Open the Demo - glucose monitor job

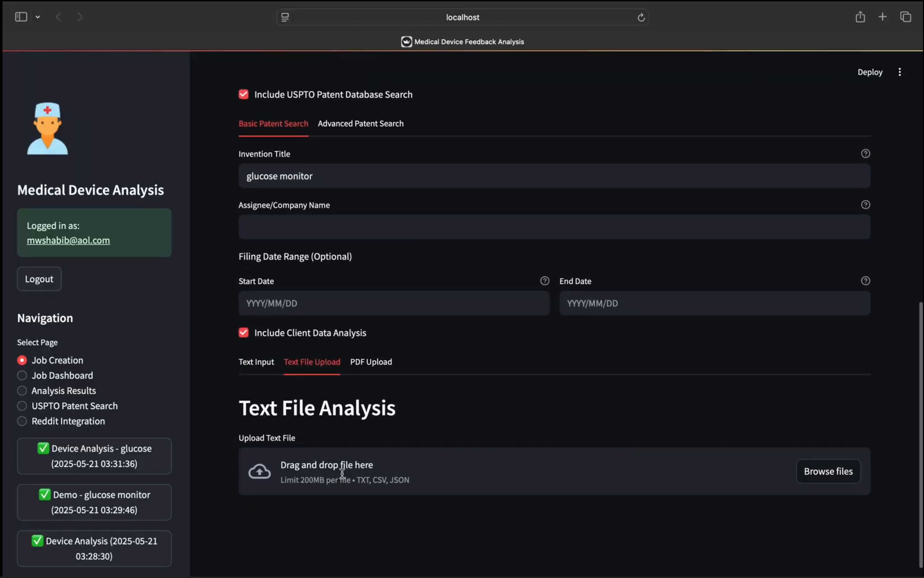point(94,502)
